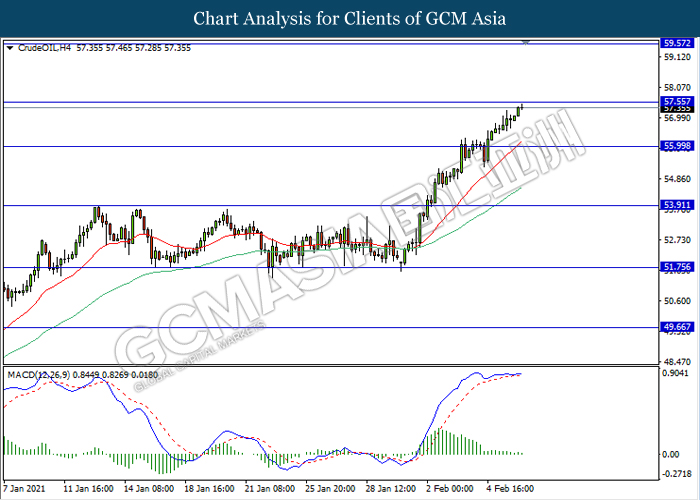Click the 54.860 price axis value
This screenshot has width=700, height=500.
pyautogui.click(x=677, y=179)
